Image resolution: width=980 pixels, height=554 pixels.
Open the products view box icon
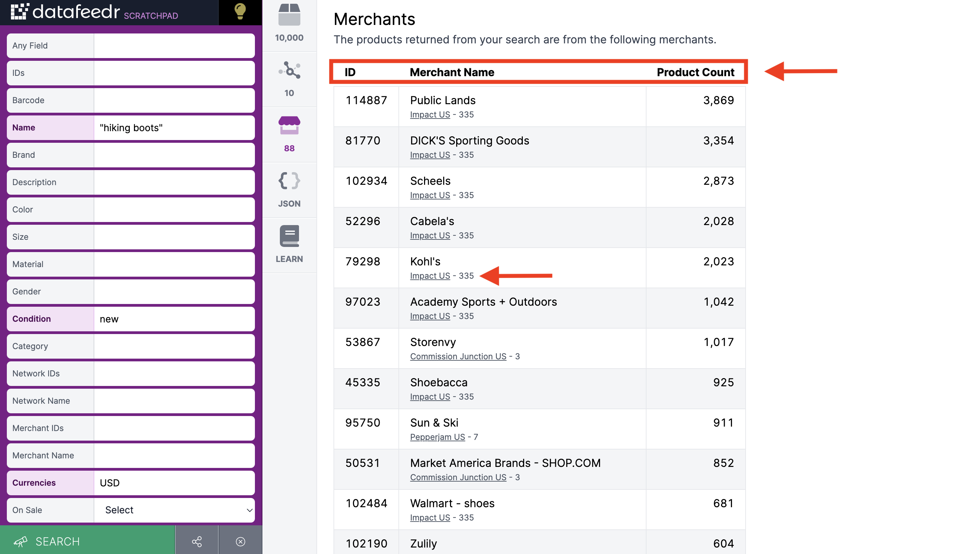point(289,15)
